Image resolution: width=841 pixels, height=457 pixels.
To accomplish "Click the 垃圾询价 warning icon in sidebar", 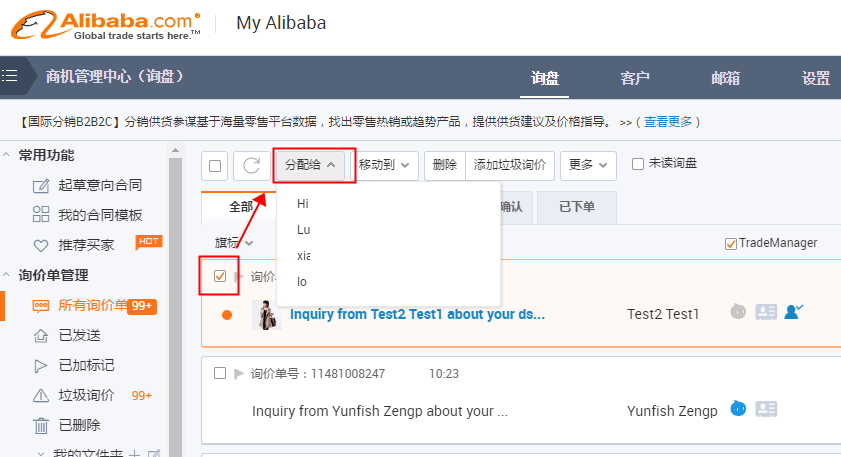I will [42, 395].
